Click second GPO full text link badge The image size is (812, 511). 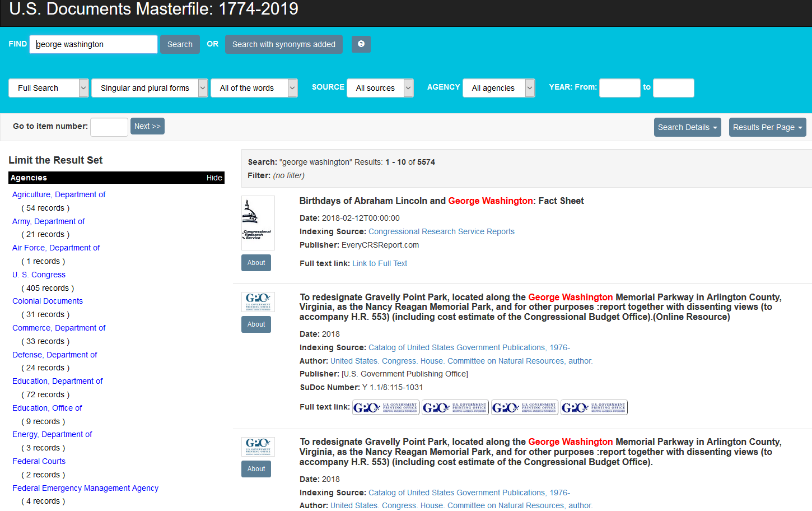point(455,407)
